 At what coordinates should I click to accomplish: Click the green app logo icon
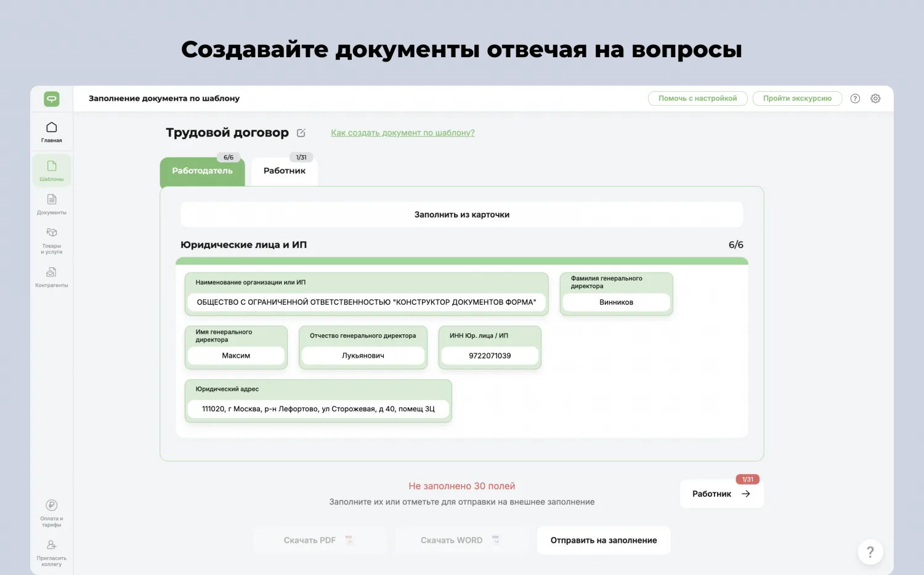[52, 99]
